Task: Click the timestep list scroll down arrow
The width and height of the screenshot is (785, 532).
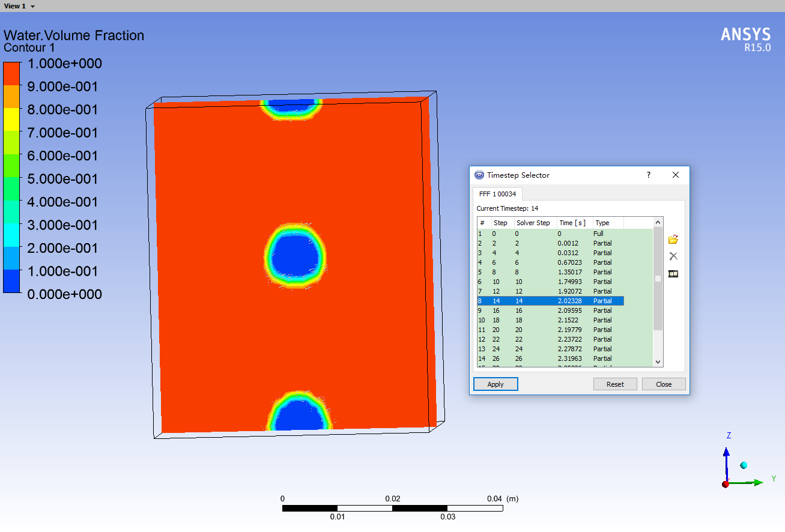Action: (658, 362)
